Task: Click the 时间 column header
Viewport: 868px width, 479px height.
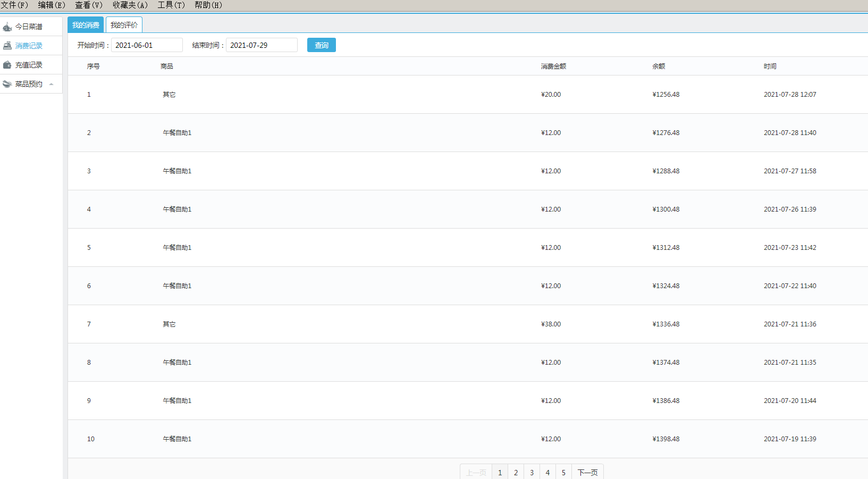Action: pos(770,66)
